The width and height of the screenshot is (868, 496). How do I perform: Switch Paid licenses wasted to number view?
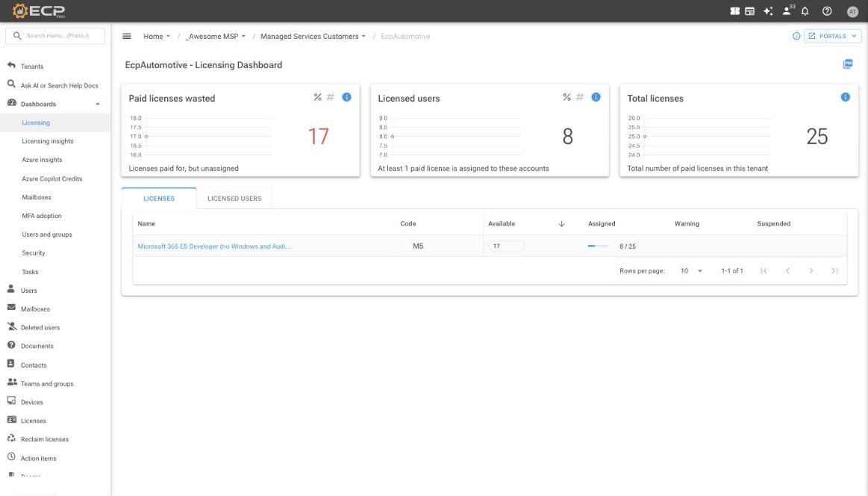coord(331,97)
